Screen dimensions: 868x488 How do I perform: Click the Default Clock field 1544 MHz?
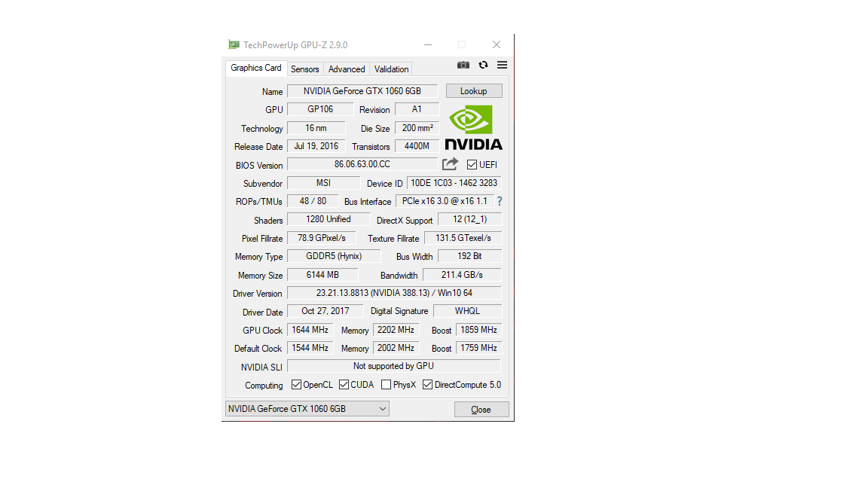(310, 348)
